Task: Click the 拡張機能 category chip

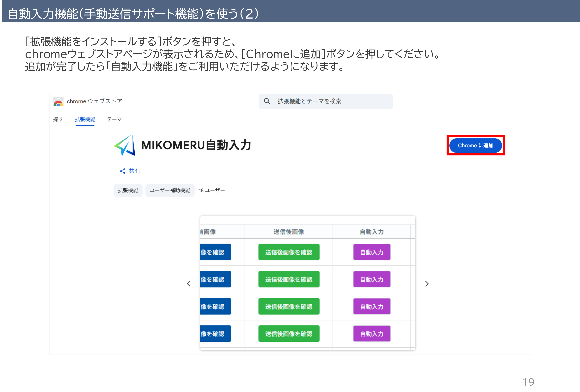Action: pyautogui.click(x=128, y=191)
